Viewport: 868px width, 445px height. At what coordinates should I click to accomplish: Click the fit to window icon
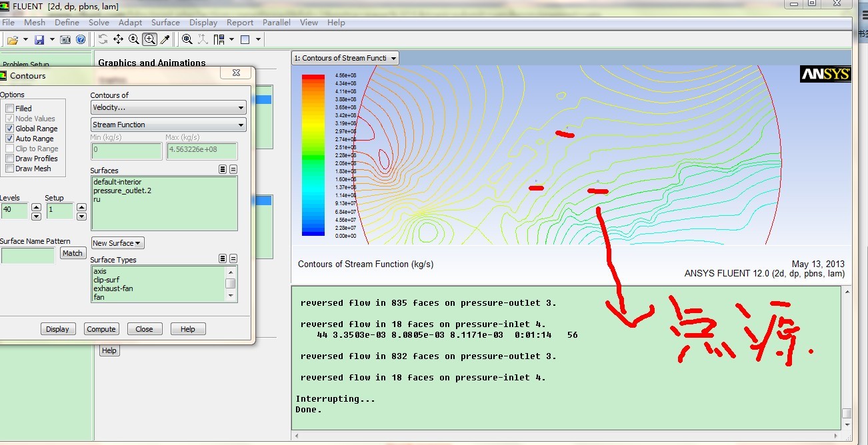[187, 39]
